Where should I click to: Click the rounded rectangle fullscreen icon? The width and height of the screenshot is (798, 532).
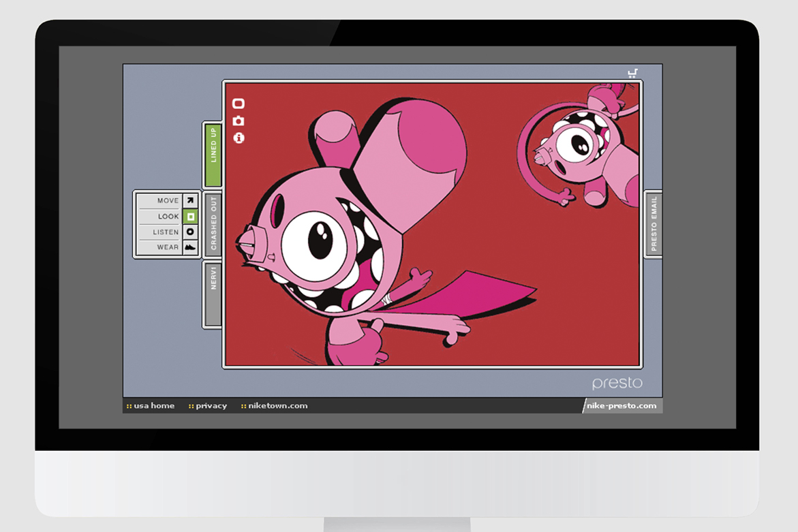(239, 104)
